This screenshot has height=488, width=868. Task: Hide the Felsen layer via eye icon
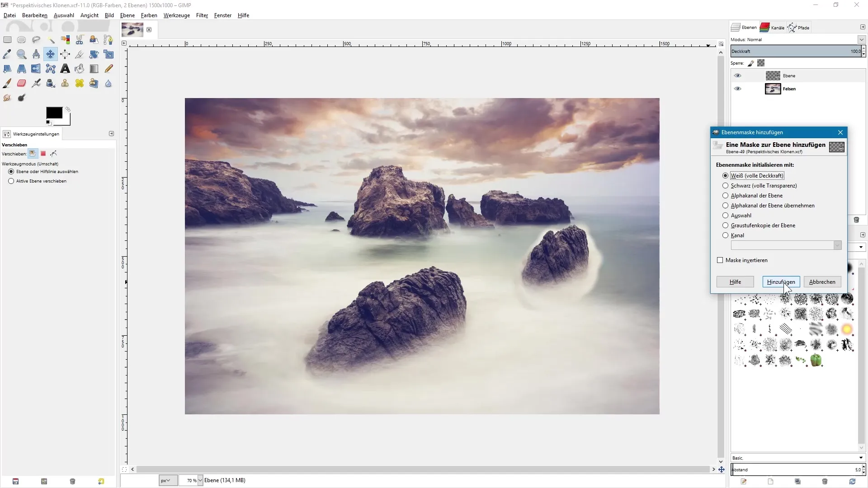coord(738,89)
